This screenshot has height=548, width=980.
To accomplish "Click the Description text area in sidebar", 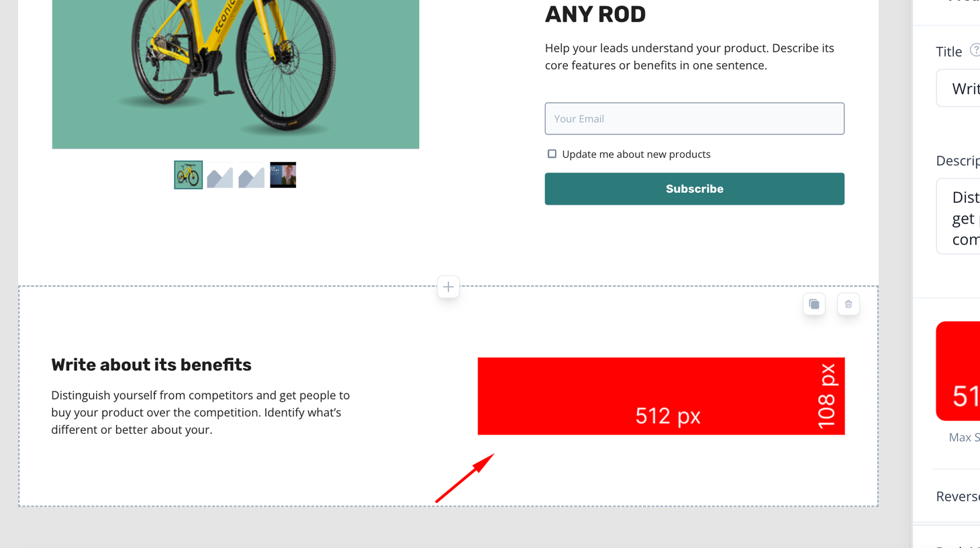I will coord(959,216).
